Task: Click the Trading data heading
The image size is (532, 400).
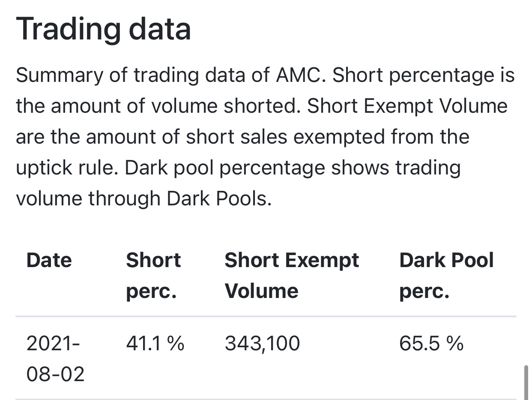Action: point(103,28)
